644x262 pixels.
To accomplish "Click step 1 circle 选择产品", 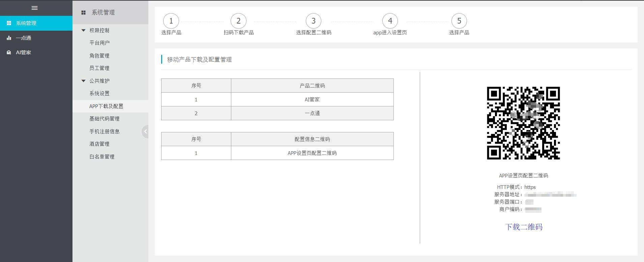I will click(x=171, y=21).
